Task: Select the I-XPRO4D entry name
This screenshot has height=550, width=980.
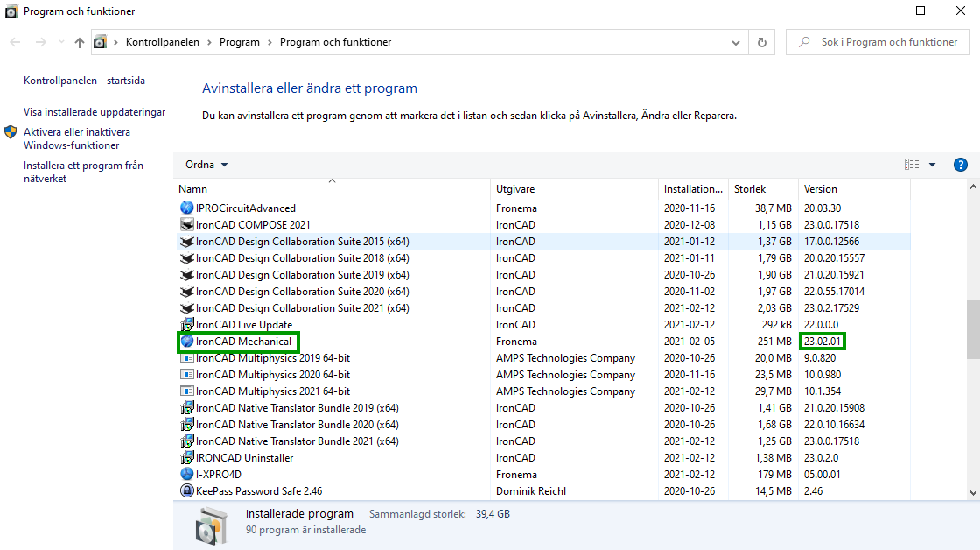Action: point(218,475)
